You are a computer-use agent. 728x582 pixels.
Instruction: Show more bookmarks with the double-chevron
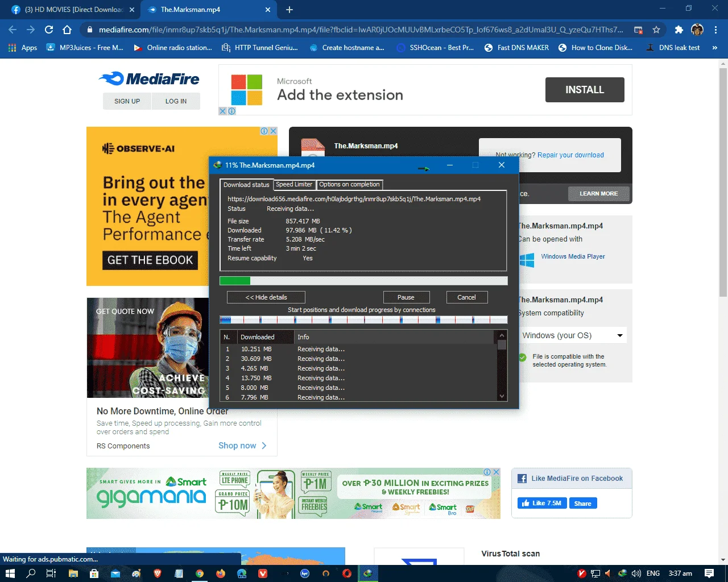click(x=715, y=48)
